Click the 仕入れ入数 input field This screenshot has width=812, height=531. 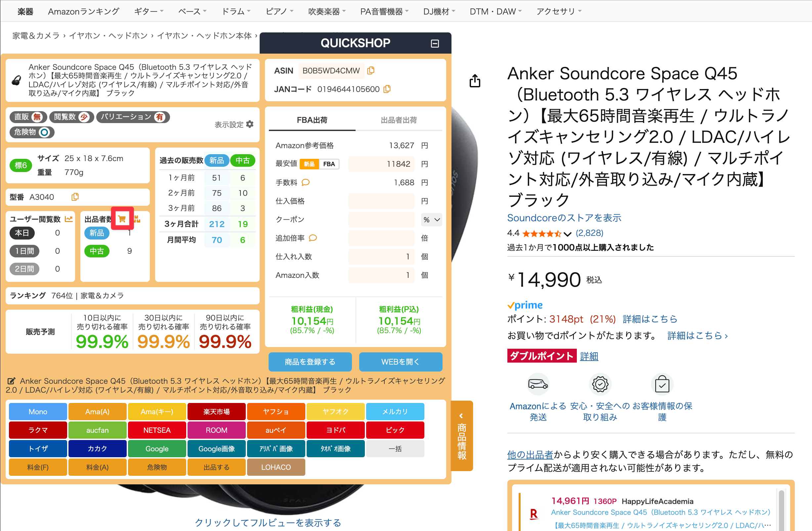(381, 257)
